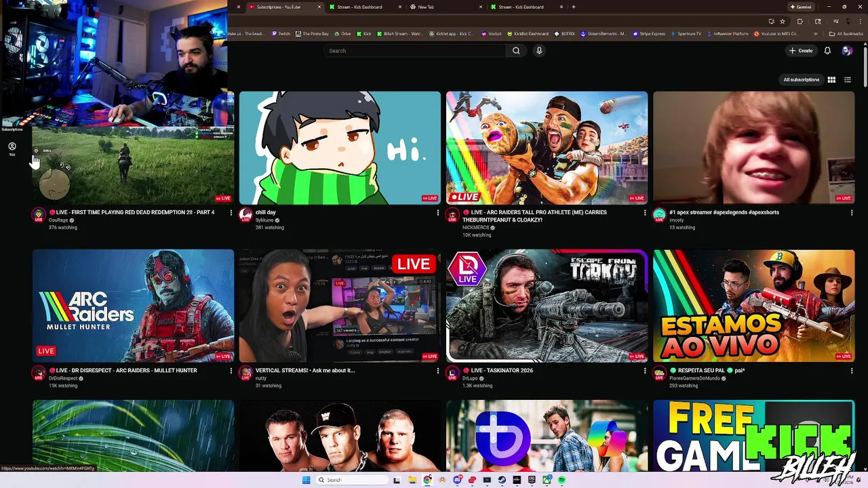The height and width of the screenshot is (488, 868).
Task: Open three-dot menu for chill day video
Action: click(437, 213)
